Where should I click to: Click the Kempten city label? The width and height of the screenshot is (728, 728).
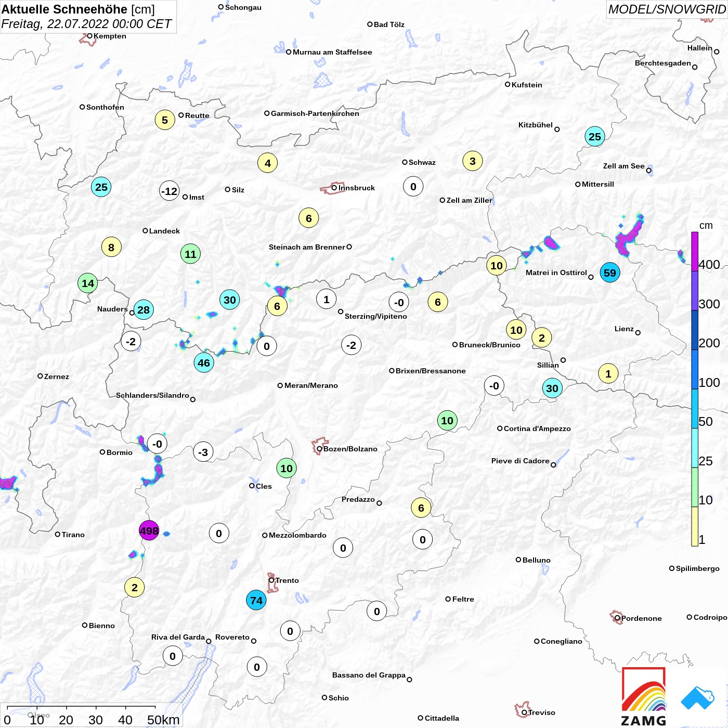pyautogui.click(x=110, y=36)
